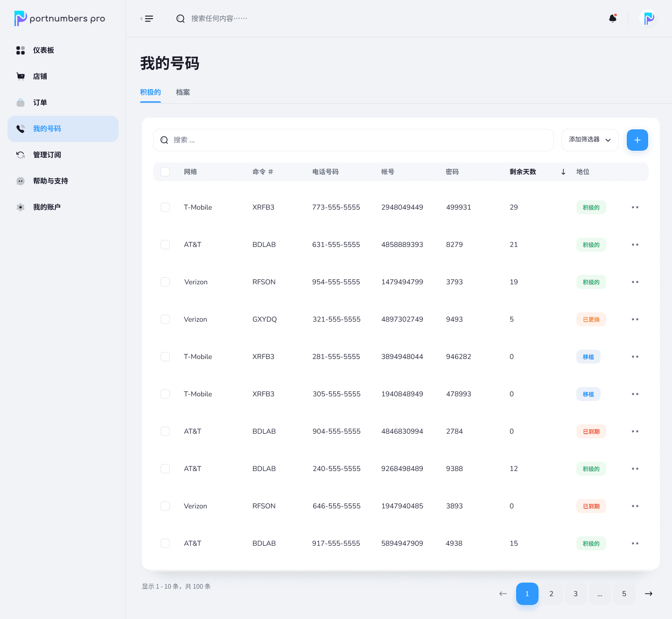Switch to the 档案 tab
The height and width of the screenshot is (619, 672).
click(x=183, y=92)
